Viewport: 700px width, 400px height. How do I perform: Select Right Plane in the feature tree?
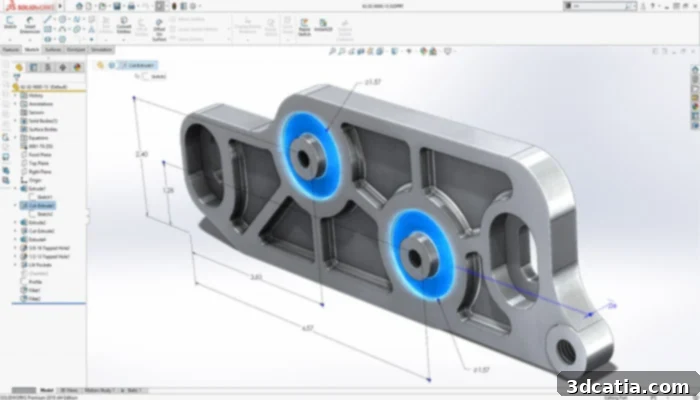40,172
